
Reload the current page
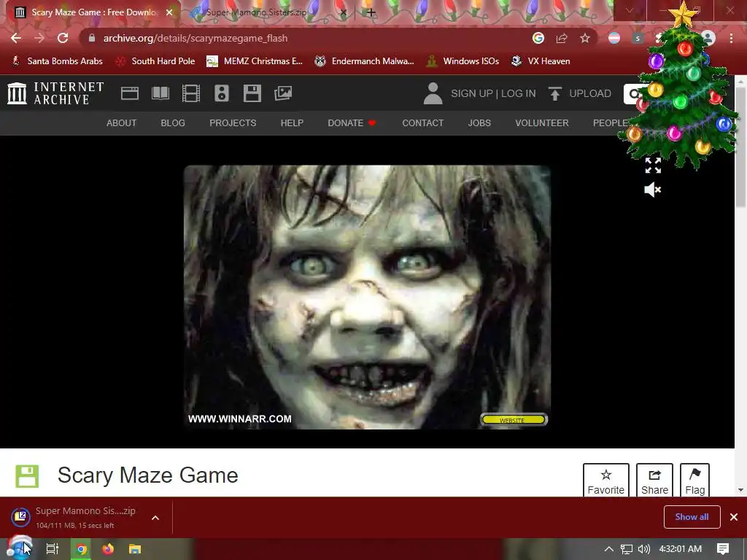63,38
